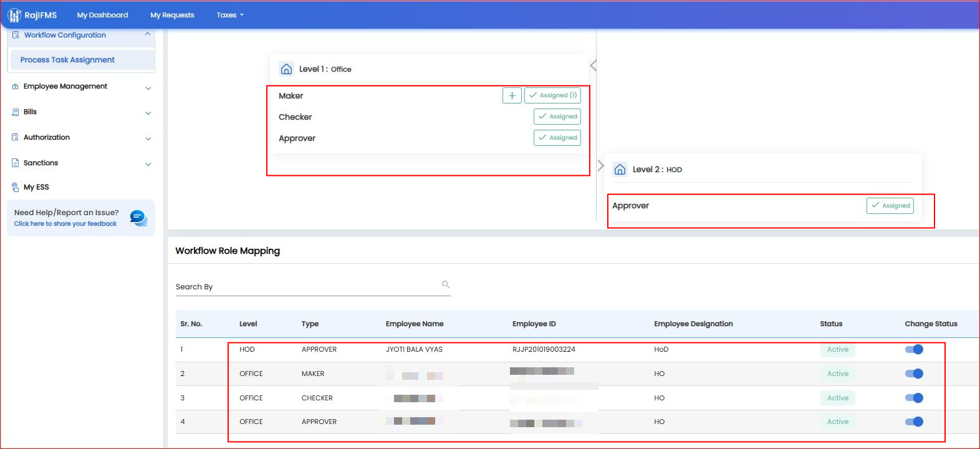Click the Level 2 HOD home icon
Screen dimensions: 980x449
[620, 169]
